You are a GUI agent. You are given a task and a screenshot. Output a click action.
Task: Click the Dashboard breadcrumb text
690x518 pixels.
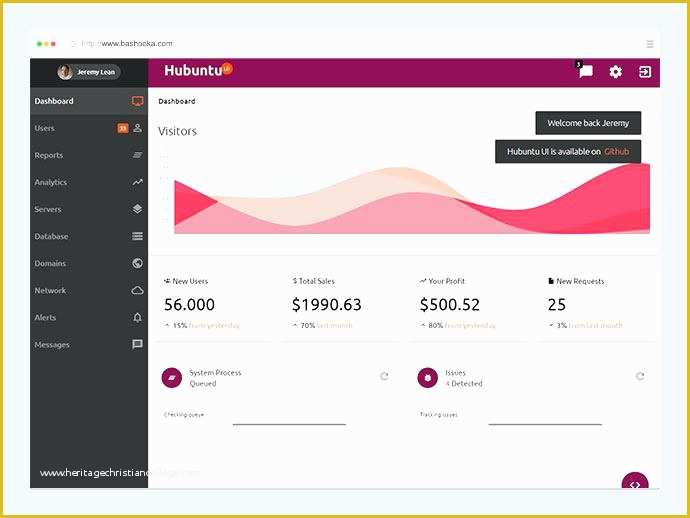pyautogui.click(x=176, y=101)
